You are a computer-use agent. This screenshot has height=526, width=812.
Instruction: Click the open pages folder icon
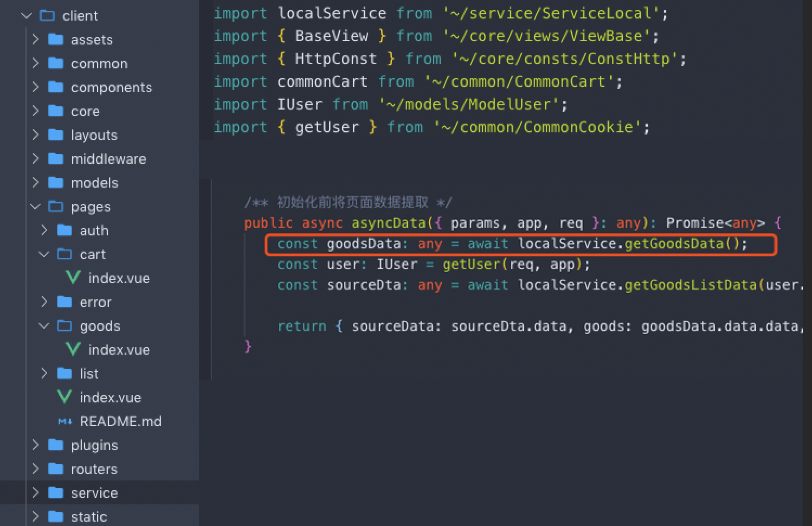coord(56,206)
